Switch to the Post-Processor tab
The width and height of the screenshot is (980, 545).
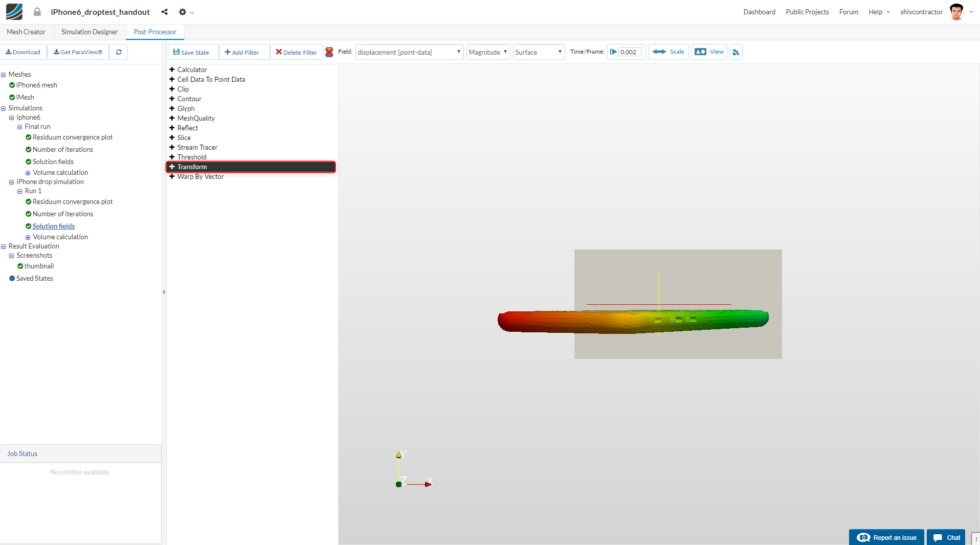click(x=155, y=32)
